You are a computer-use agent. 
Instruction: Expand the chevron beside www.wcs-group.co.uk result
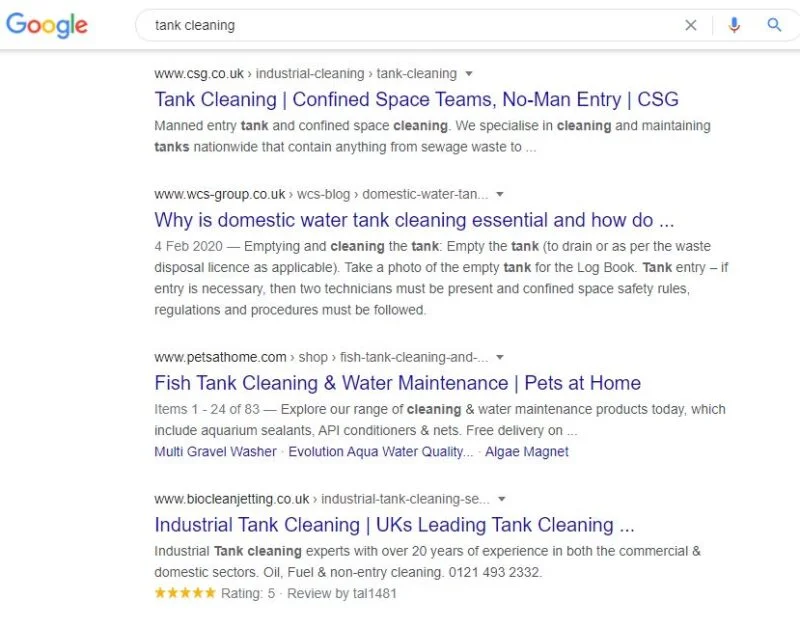click(x=499, y=194)
